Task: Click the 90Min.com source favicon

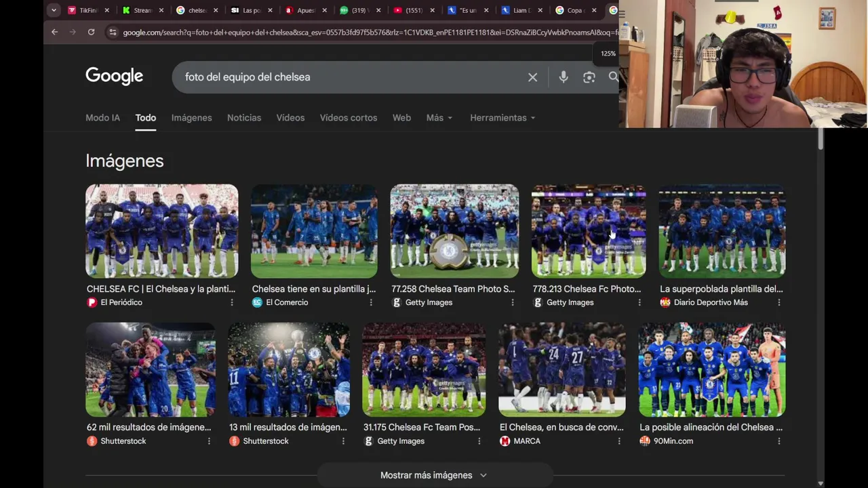Action: pos(645,441)
